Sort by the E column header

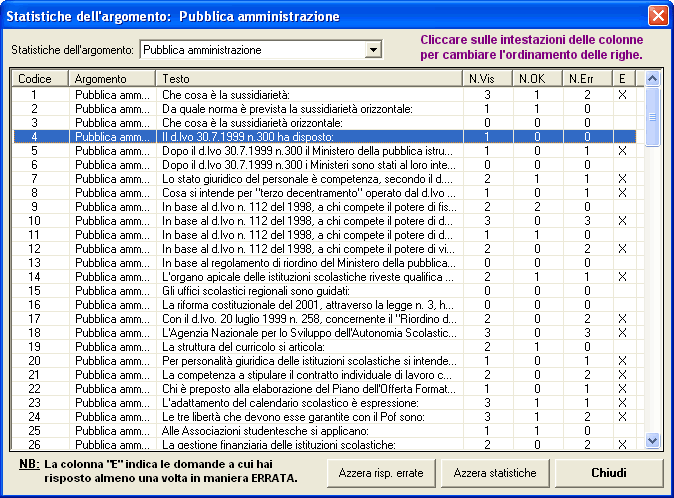tap(622, 78)
